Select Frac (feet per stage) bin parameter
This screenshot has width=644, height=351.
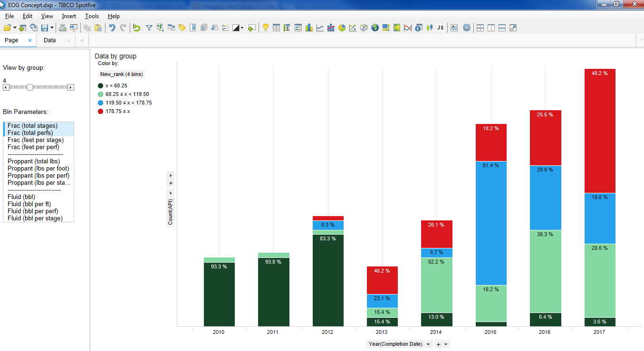(36, 140)
